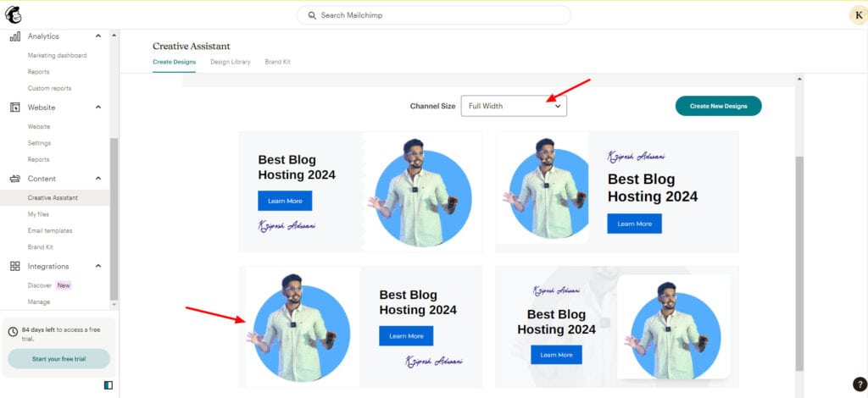The image size is (868, 398).
Task: Collapse the Content section chevron
Action: [98, 179]
